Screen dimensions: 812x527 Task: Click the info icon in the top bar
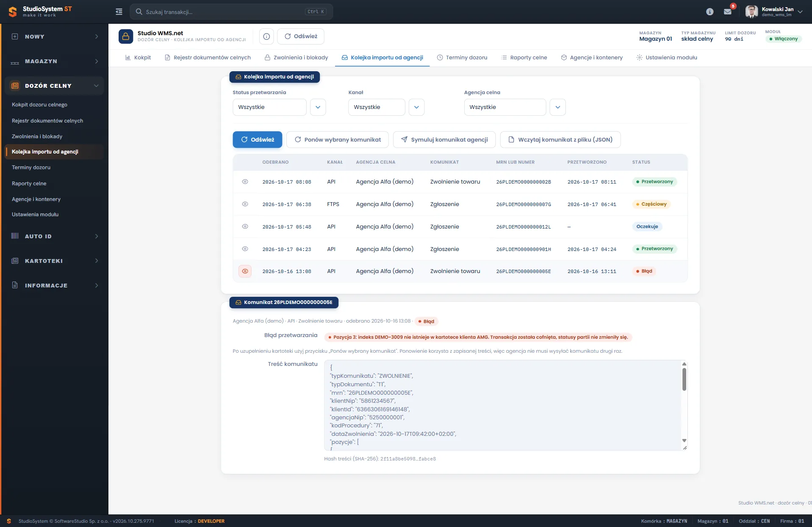coord(710,12)
